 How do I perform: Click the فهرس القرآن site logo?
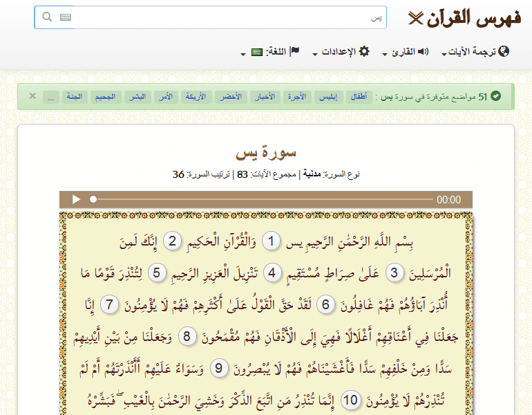point(464,18)
